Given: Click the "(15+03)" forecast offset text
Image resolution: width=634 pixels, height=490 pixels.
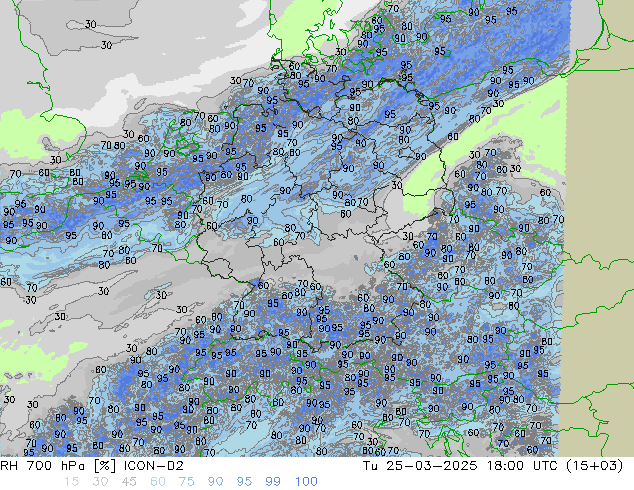Looking at the screenshot, I should pos(594,466).
